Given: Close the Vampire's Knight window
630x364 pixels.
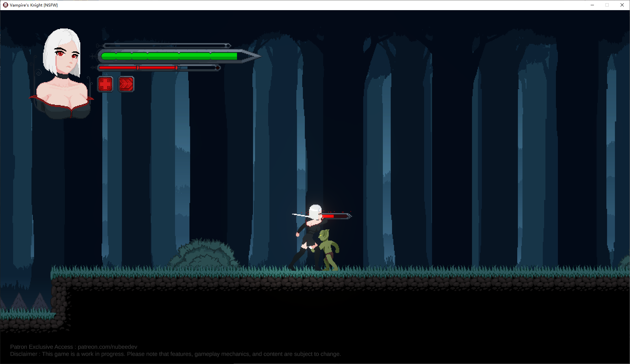Looking at the screenshot, I should coord(622,5).
